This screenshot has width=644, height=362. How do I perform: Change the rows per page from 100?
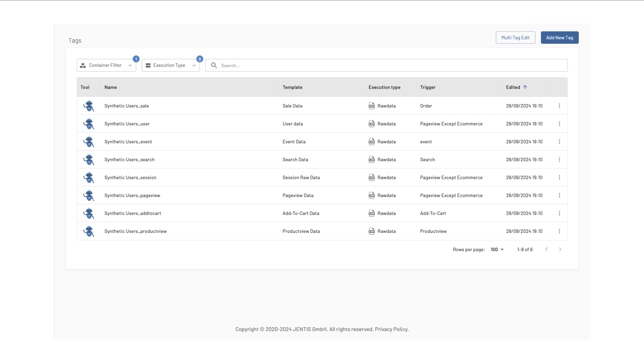point(497,249)
